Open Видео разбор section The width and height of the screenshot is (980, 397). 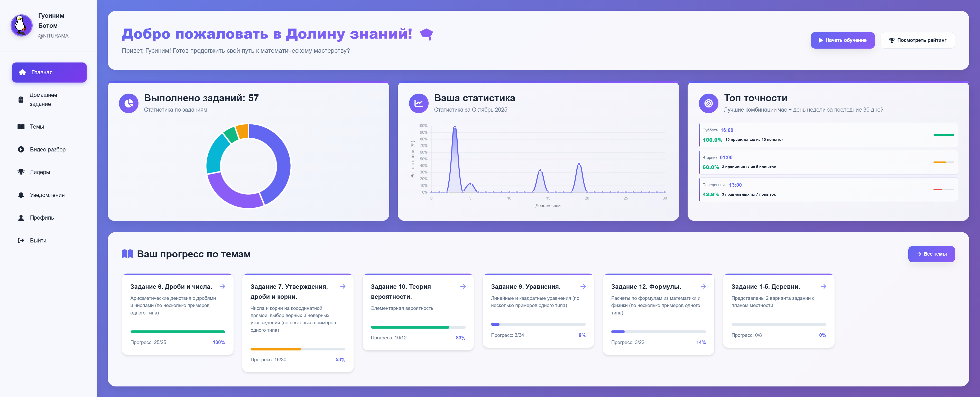tap(49, 150)
